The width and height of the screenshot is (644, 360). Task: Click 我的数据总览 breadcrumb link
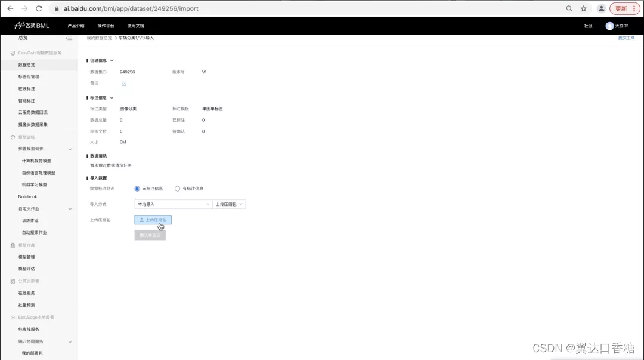click(99, 38)
